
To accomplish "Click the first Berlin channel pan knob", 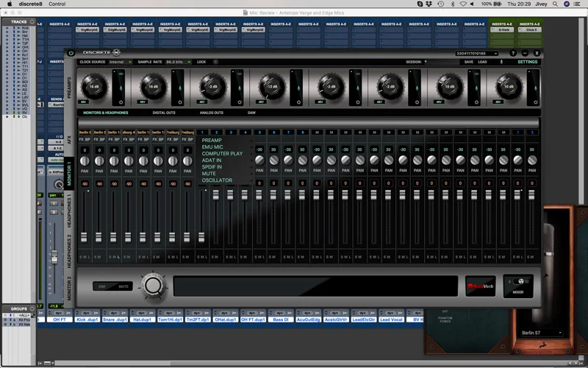I will (x=85, y=160).
